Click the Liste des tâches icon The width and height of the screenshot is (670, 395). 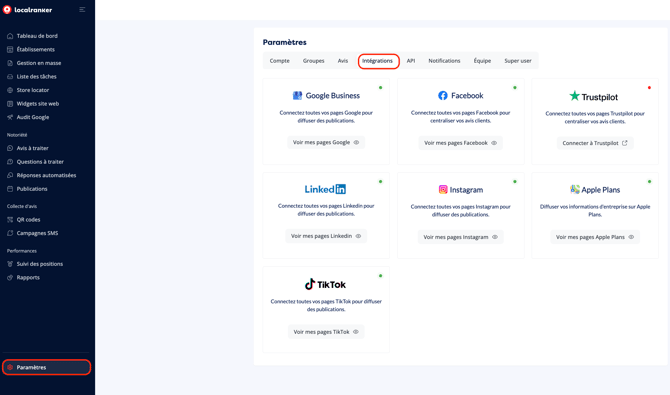(10, 77)
